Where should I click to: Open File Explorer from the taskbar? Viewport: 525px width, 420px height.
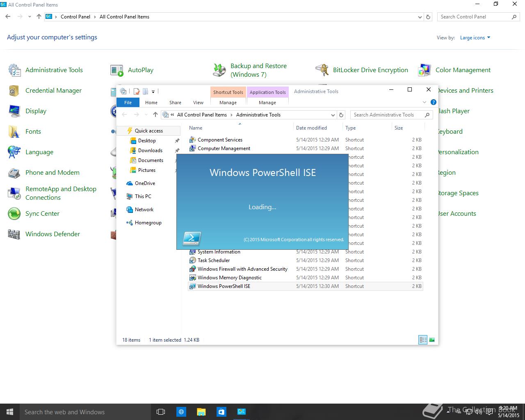coord(201,412)
